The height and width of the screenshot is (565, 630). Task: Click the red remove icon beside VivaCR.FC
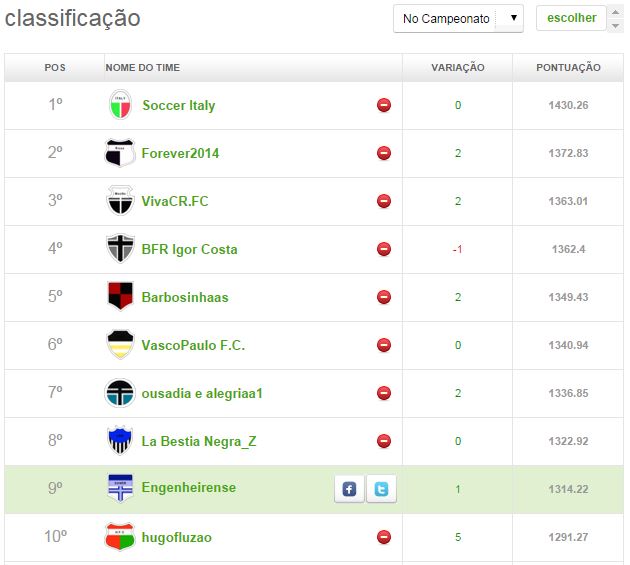click(x=384, y=201)
